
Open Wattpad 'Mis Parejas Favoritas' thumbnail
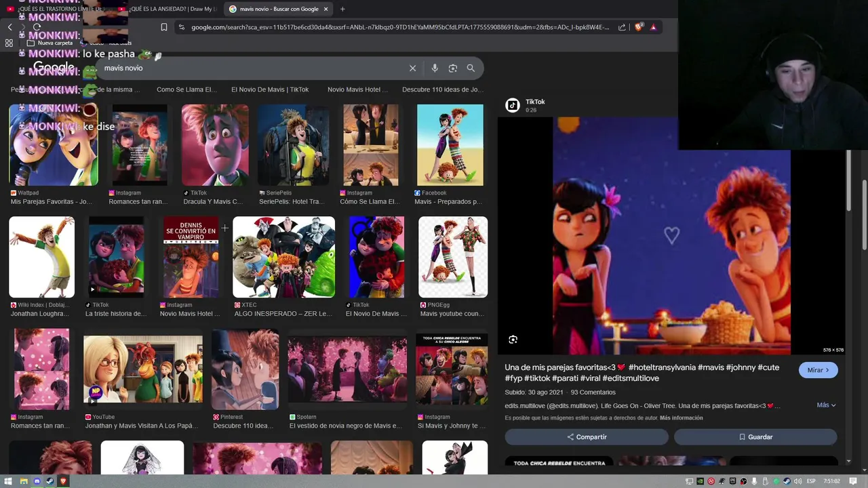coord(54,144)
